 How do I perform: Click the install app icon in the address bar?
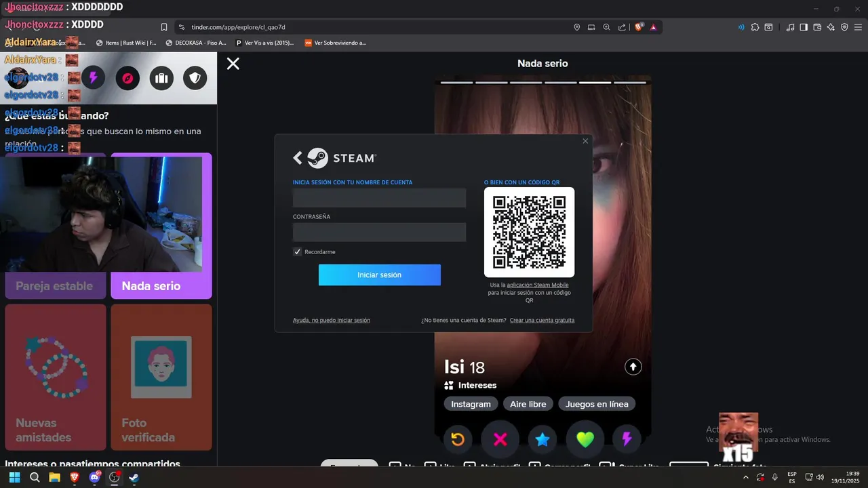pos(591,27)
